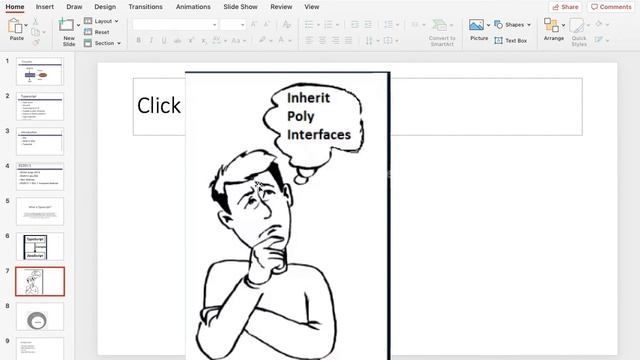This screenshot has height=360, width=640.
Task: Select slide 8 thumbnail
Action: coord(40,317)
